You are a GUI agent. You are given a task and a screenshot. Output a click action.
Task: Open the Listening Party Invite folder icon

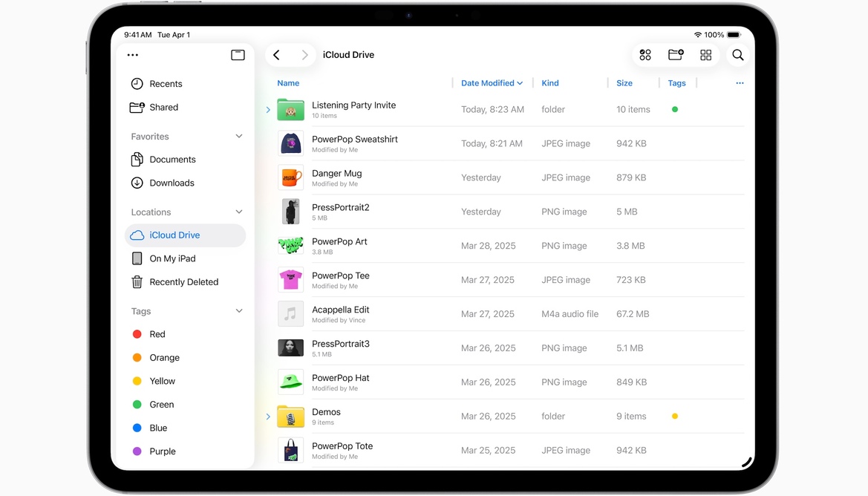(x=290, y=110)
